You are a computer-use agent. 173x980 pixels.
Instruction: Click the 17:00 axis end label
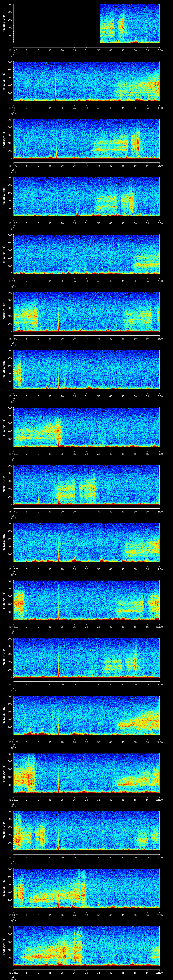pyautogui.click(x=159, y=454)
